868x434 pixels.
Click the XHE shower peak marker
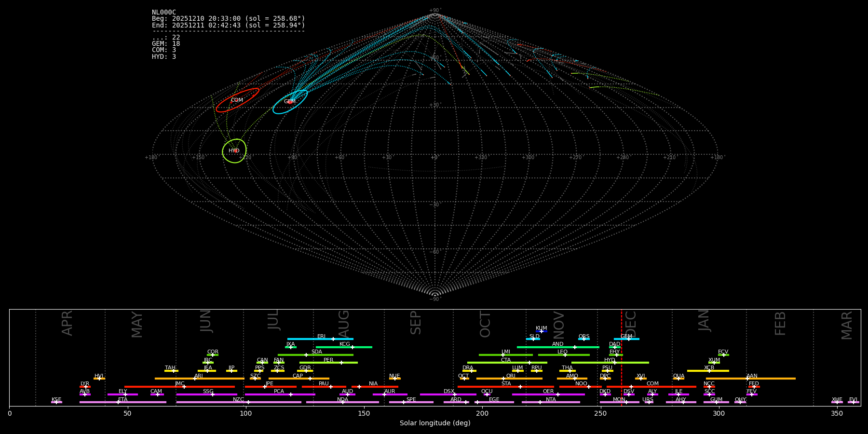coord(837,402)
